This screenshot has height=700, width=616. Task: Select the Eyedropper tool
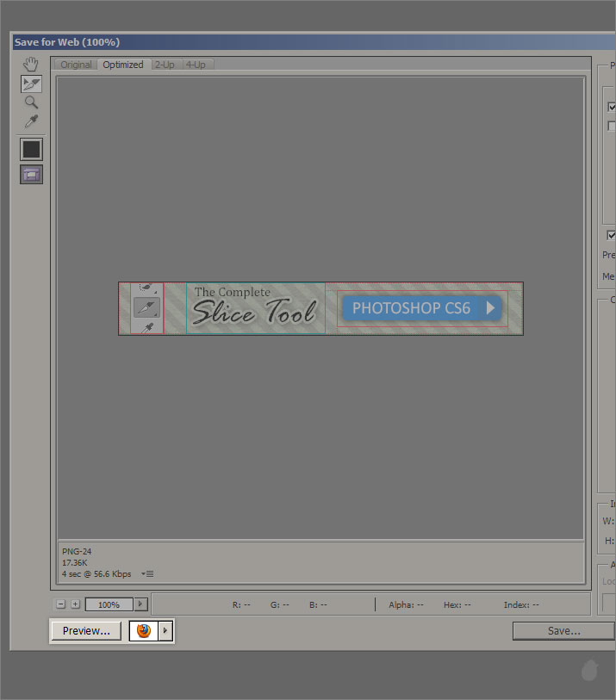pyautogui.click(x=31, y=121)
